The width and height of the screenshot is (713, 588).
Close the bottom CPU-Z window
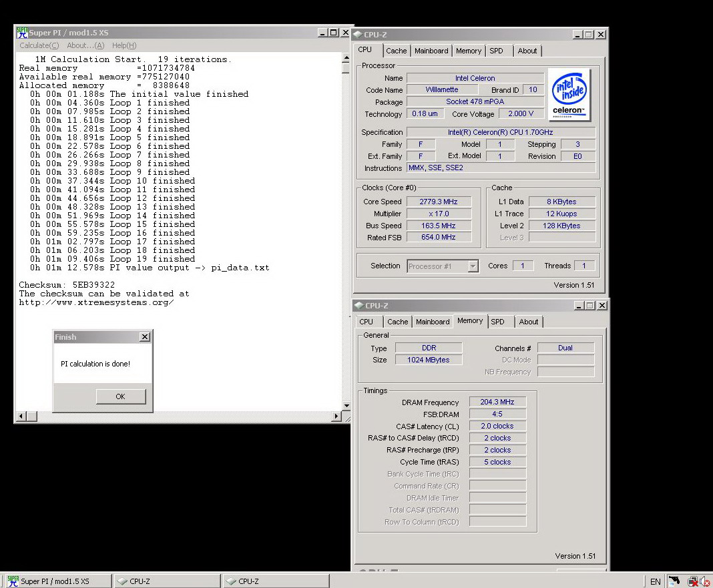tap(602, 306)
